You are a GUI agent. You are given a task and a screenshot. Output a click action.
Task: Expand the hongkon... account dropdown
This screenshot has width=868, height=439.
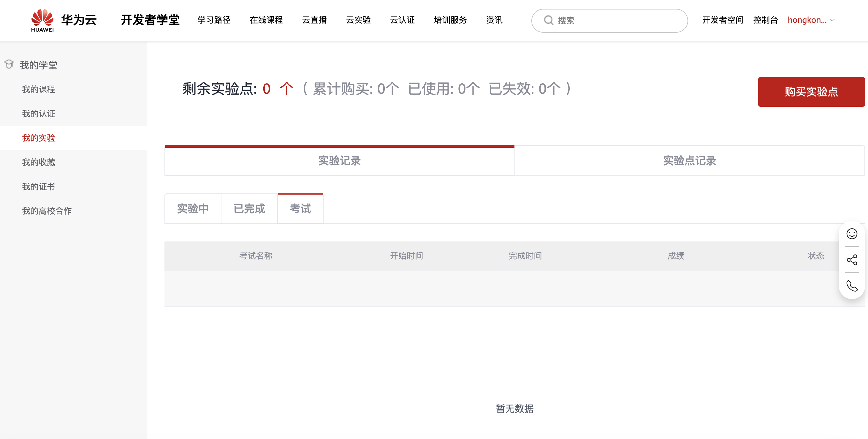(x=811, y=20)
